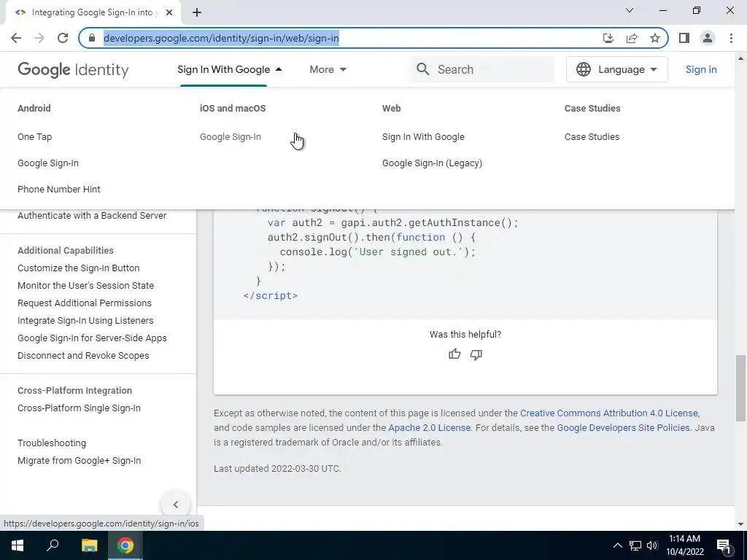Open a new tab with the plus button
Screen dimensions: 747x560
197,12
